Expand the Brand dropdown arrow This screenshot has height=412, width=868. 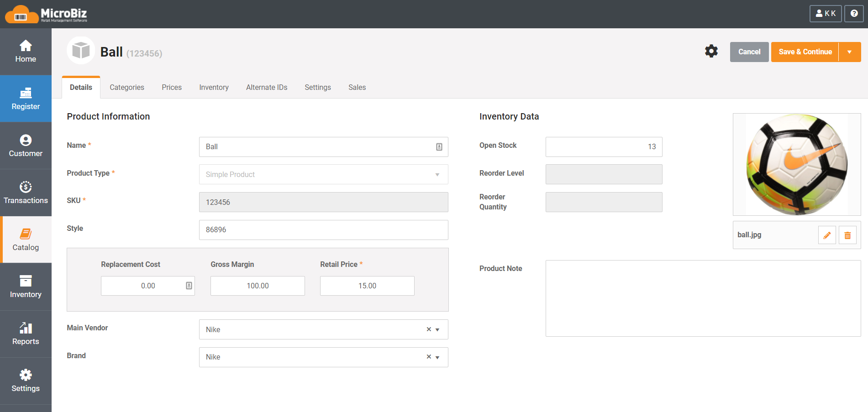437,358
